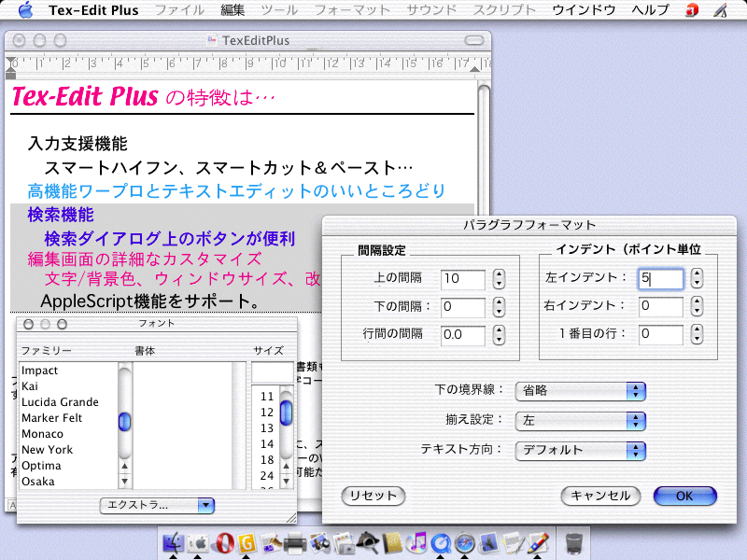
Task: Open the printer icon in the Dock
Action: point(295,543)
